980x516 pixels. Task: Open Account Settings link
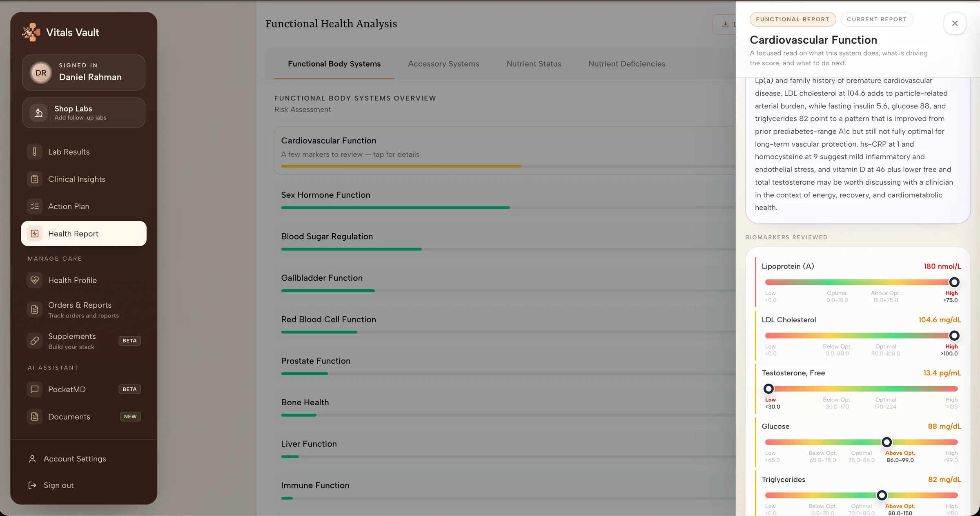[x=75, y=459]
